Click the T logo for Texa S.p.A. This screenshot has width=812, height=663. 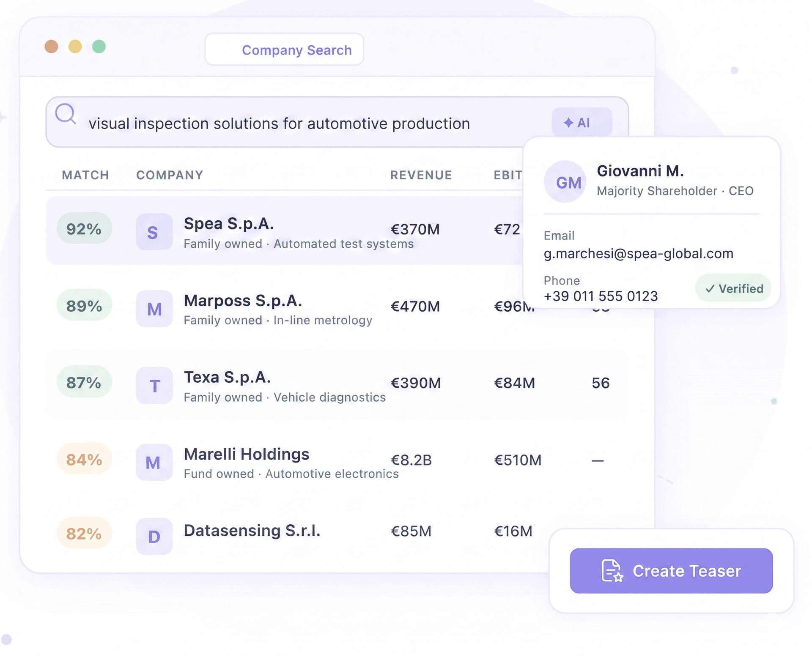pyautogui.click(x=154, y=385)
